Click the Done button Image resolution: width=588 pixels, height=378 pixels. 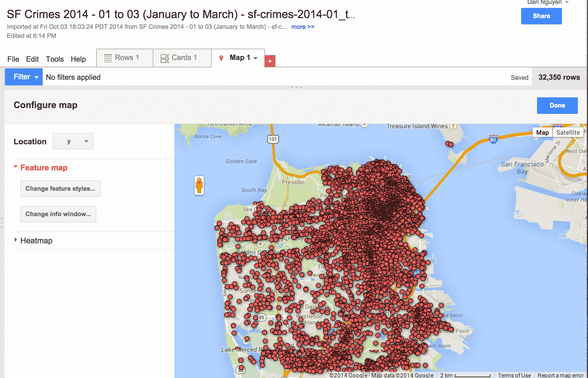click(x=557, y=105)
